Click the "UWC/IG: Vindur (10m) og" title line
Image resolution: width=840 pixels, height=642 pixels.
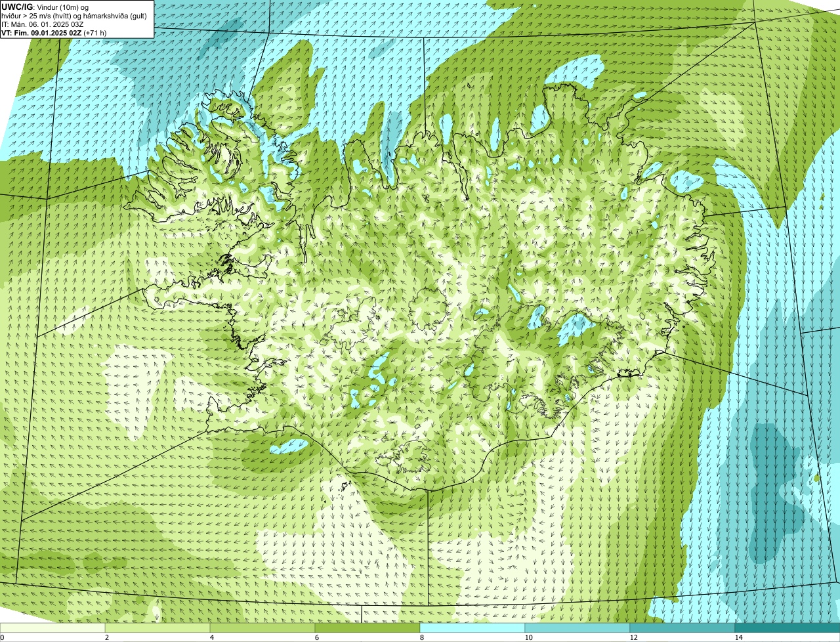[45, 7]
